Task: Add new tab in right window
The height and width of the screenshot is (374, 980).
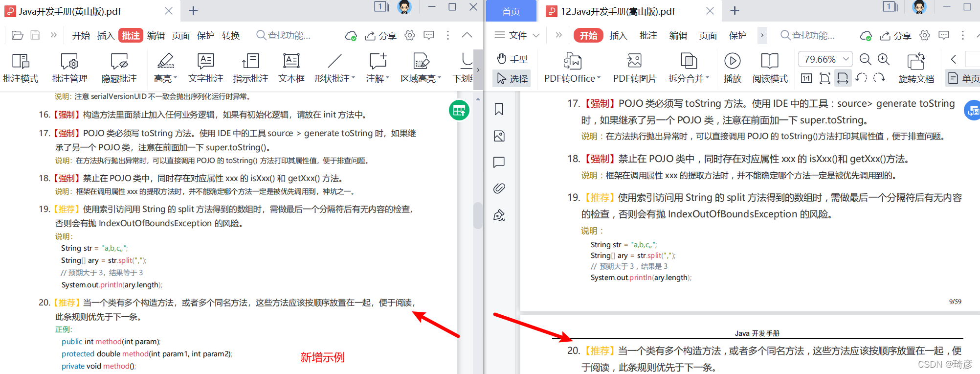Action: click(735, 10)
